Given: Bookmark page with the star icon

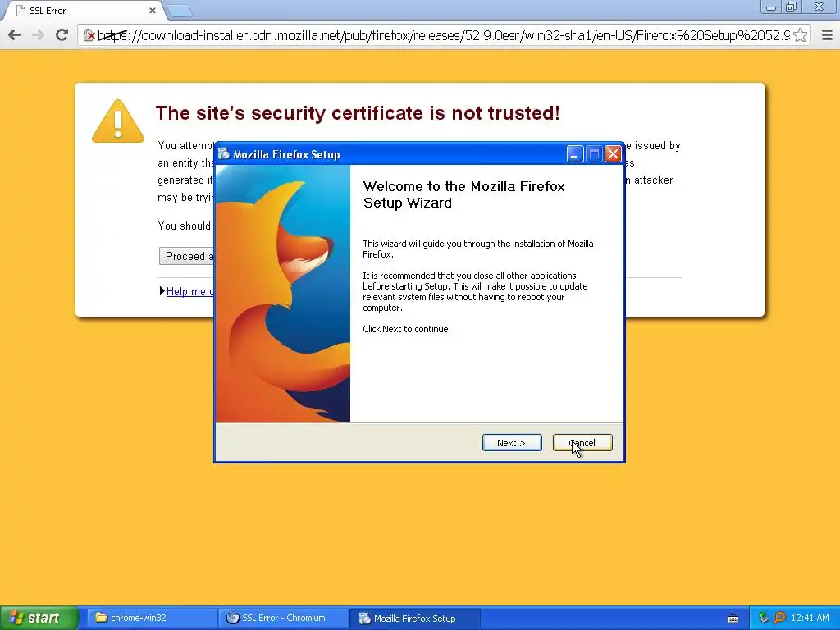Looking at the screenshot, I should pyautogui.click(x=801, y=35).
